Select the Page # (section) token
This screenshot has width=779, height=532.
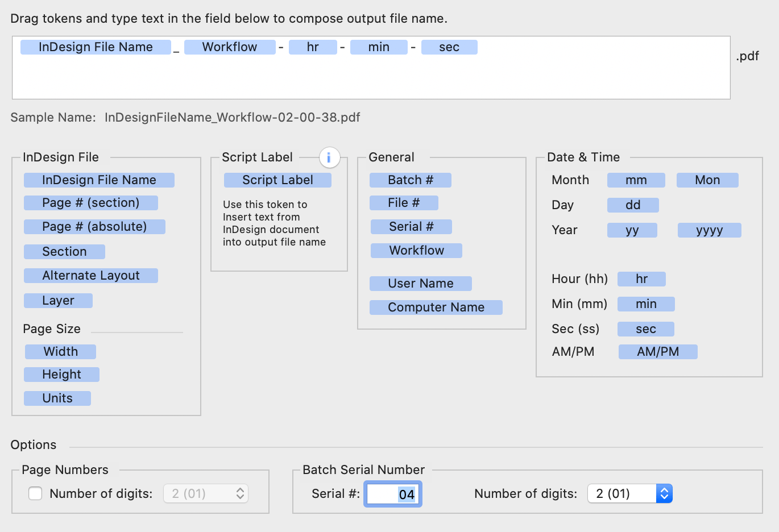pyautogui.click(x=90, y=202)
